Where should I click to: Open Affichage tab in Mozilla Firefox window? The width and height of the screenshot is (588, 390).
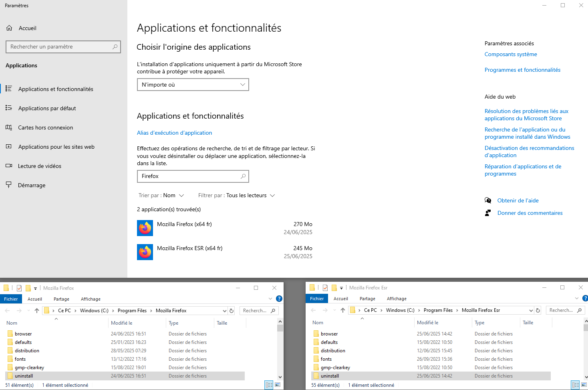point(91,299)
